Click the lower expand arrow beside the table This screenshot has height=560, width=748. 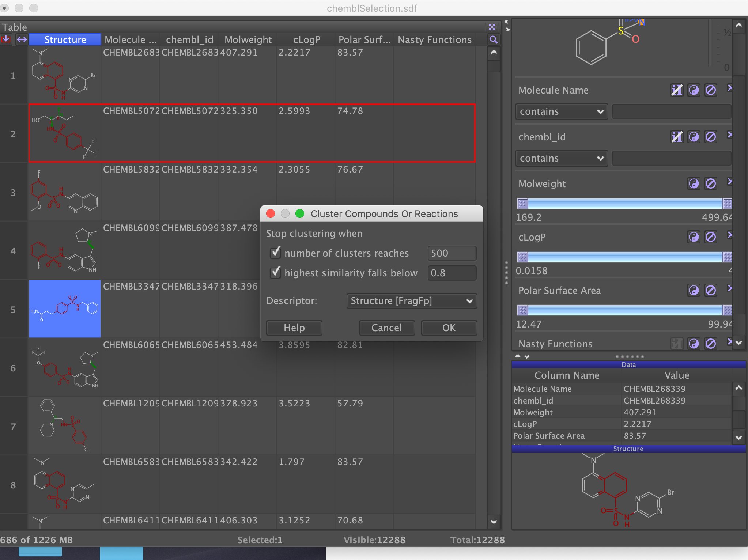pyautogui.click(x=507, y=29)
